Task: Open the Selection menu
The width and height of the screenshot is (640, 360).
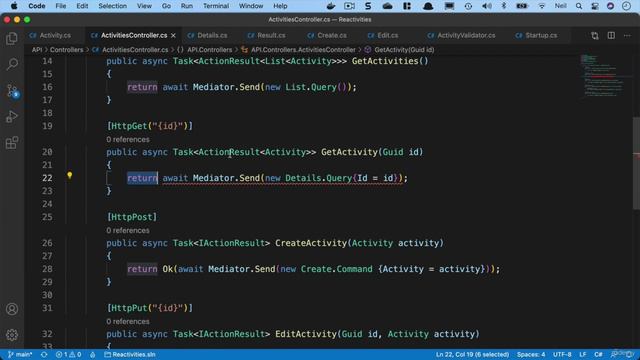Action: coord(112,6)
